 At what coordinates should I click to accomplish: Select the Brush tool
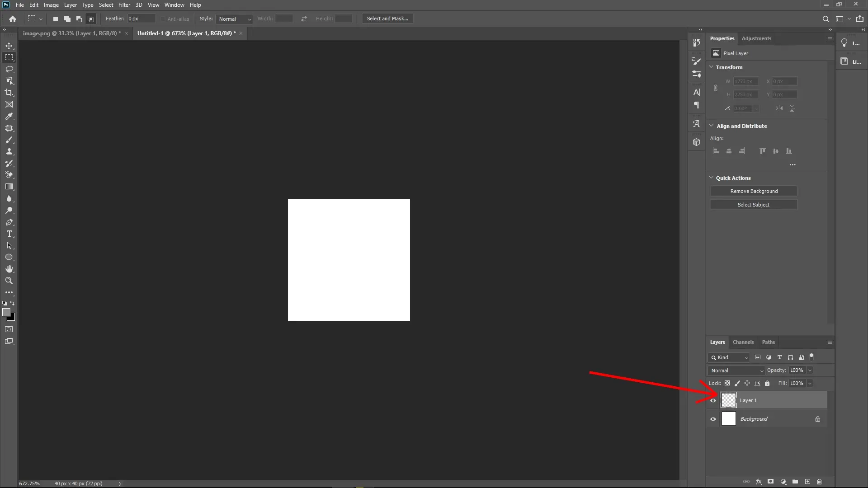9,140
